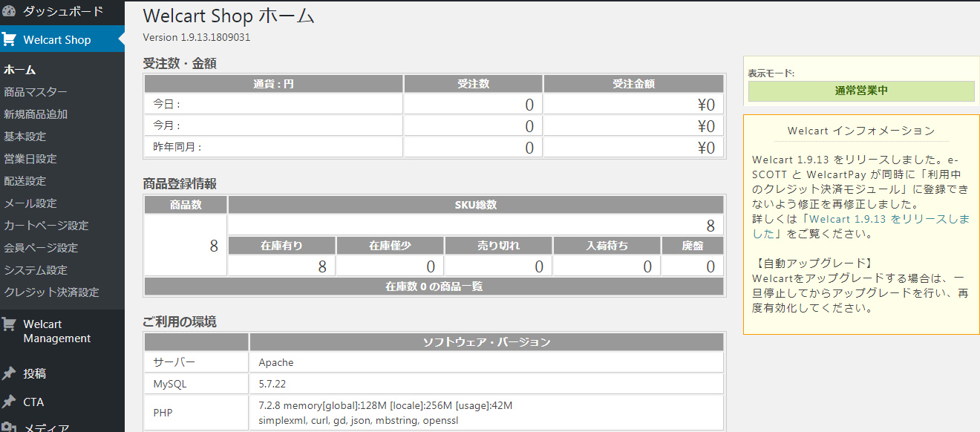Open 営業日設定 page
Viewport: 980px width, 432px height.
[x=30, y=159]
